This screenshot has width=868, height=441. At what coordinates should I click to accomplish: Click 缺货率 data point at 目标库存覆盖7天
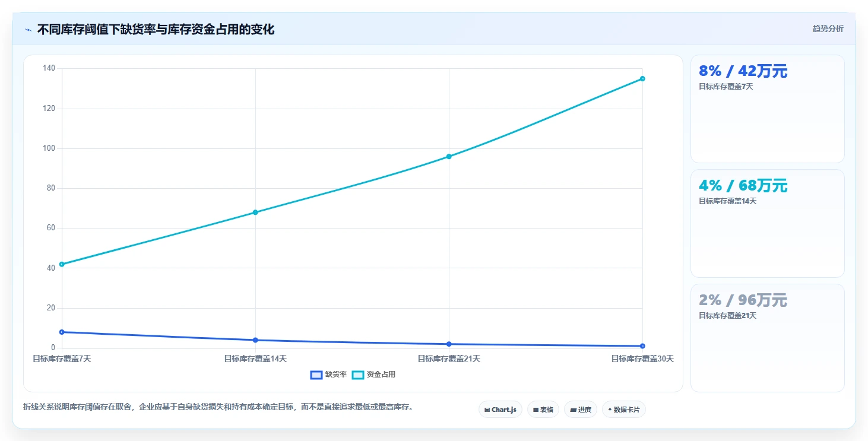click(62, 332)
